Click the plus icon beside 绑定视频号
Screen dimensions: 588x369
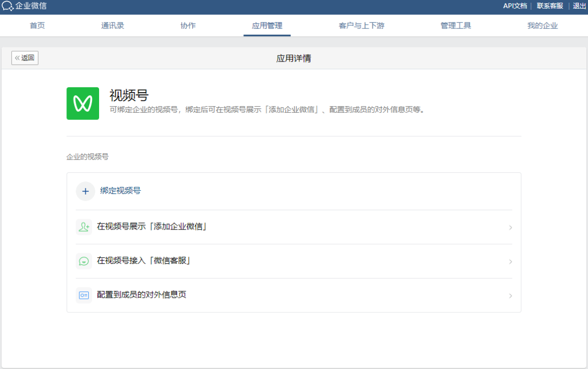coord(85,191)
